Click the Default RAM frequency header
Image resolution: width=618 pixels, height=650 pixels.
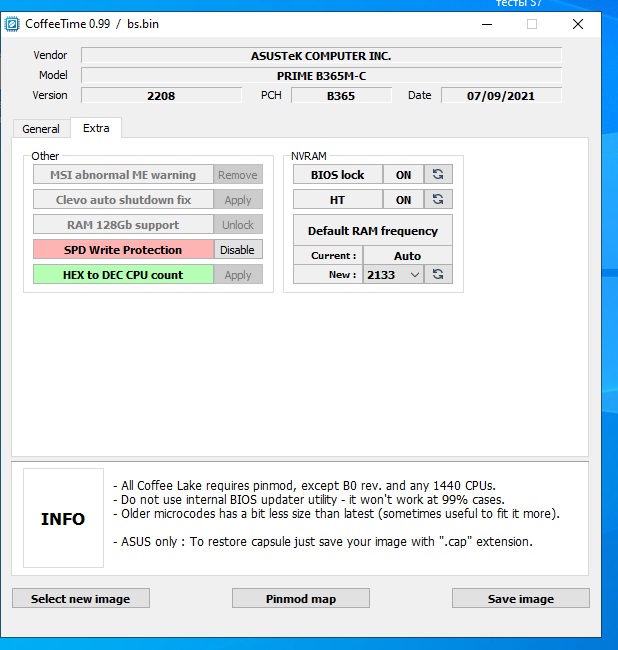[373, 230]
